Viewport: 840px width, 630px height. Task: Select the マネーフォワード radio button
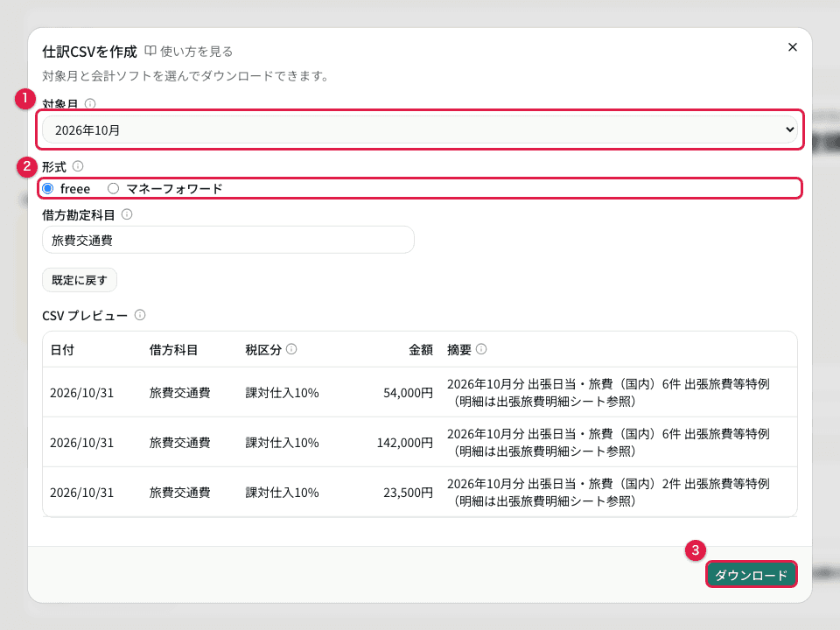click(113, 189)
